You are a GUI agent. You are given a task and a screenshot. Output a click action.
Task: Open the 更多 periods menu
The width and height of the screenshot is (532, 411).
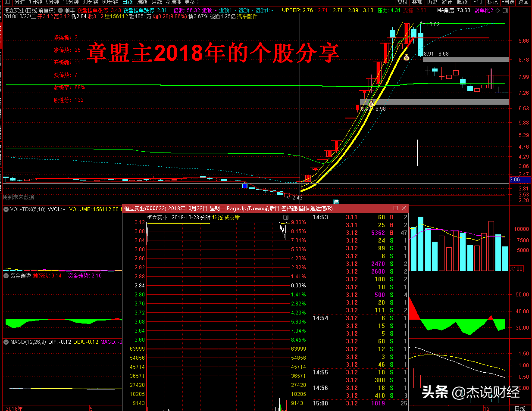[x=192, y=2]
